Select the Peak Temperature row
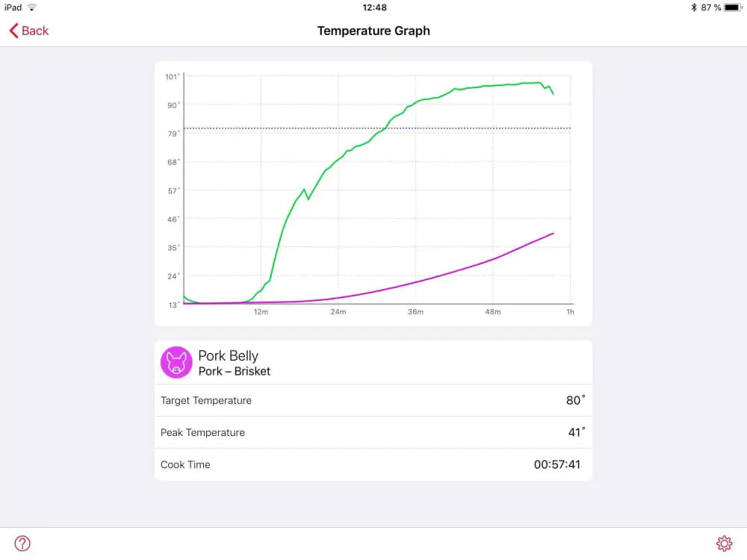Viewport: 747px width, 560px height. click(x=373, y=432)
